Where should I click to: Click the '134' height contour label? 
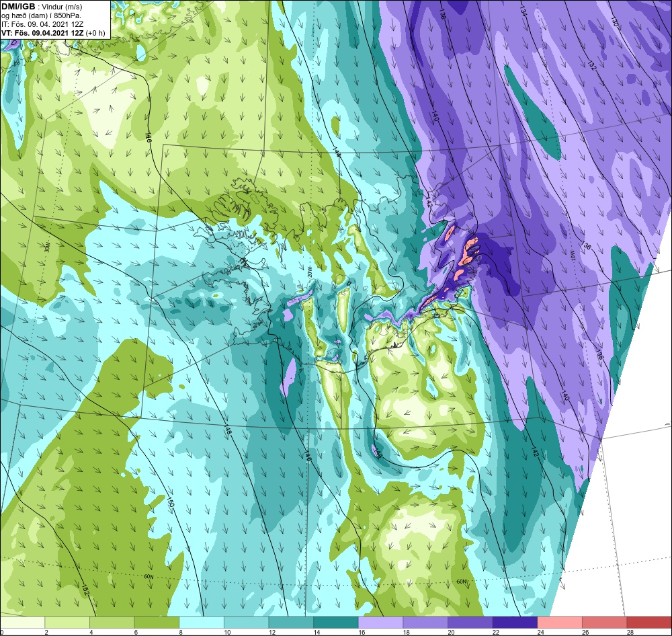point(523,11)
